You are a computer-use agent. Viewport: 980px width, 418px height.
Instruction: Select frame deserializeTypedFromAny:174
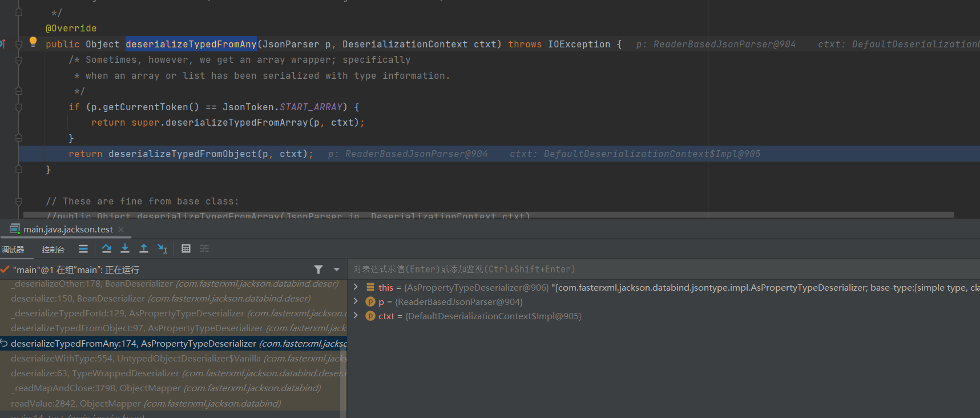tap(174, 343)
